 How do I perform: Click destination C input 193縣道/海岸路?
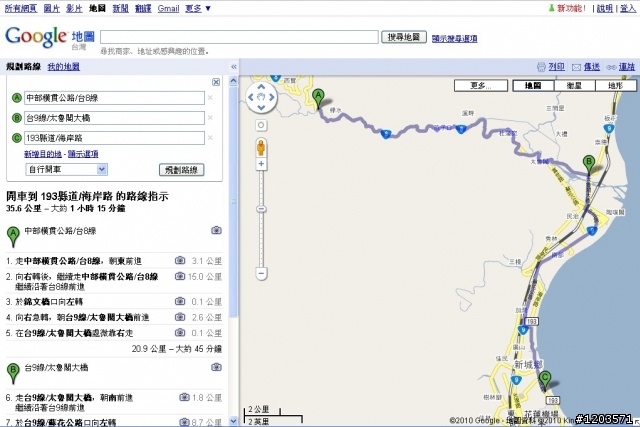click(114, 138)
